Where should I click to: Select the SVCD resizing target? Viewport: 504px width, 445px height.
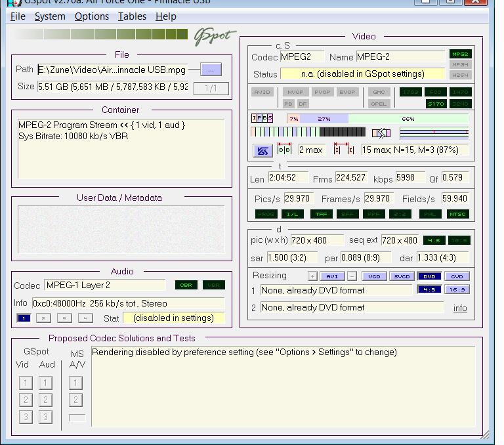click(402, 276)
